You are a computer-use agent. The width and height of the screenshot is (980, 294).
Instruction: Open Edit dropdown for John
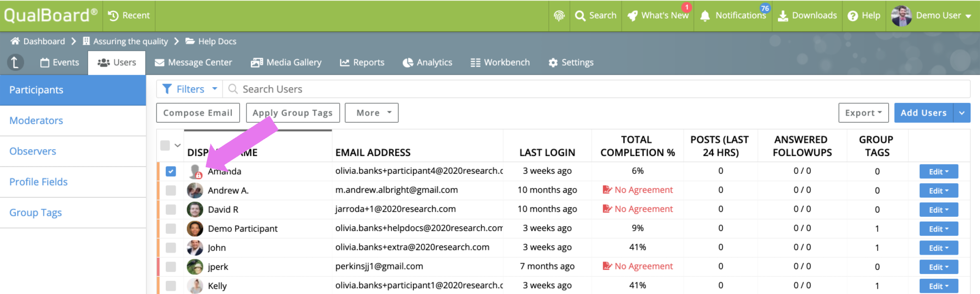click(939, 248)
